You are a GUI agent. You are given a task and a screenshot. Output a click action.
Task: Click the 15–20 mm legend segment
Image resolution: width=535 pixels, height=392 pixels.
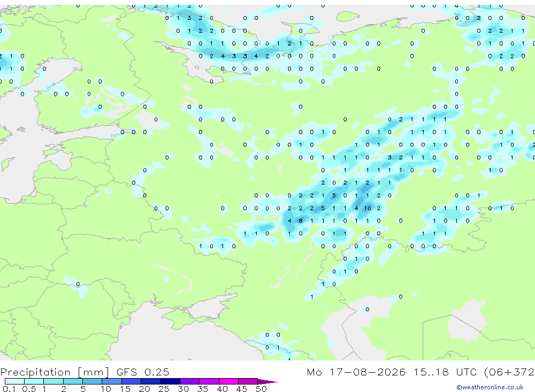[132, 381]
